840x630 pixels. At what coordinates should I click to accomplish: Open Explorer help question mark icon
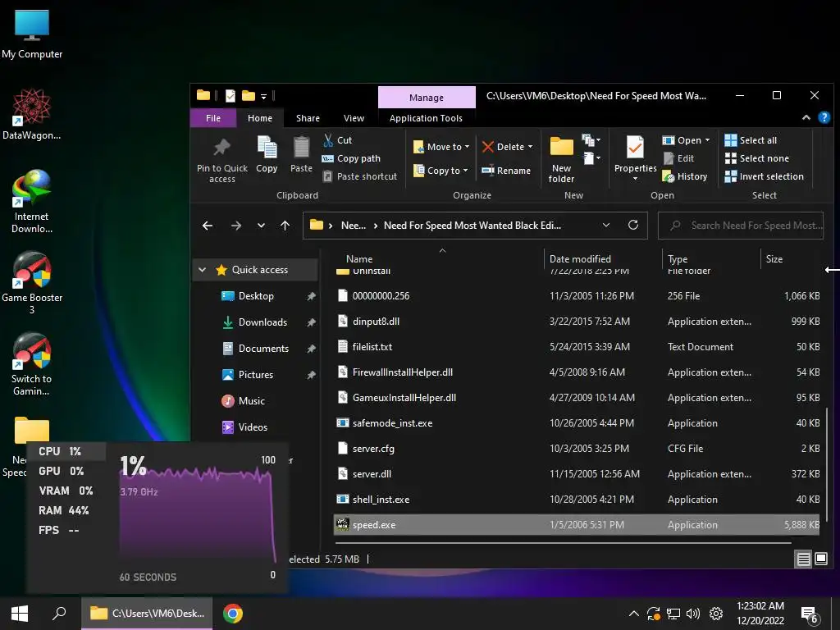point(824,118)
